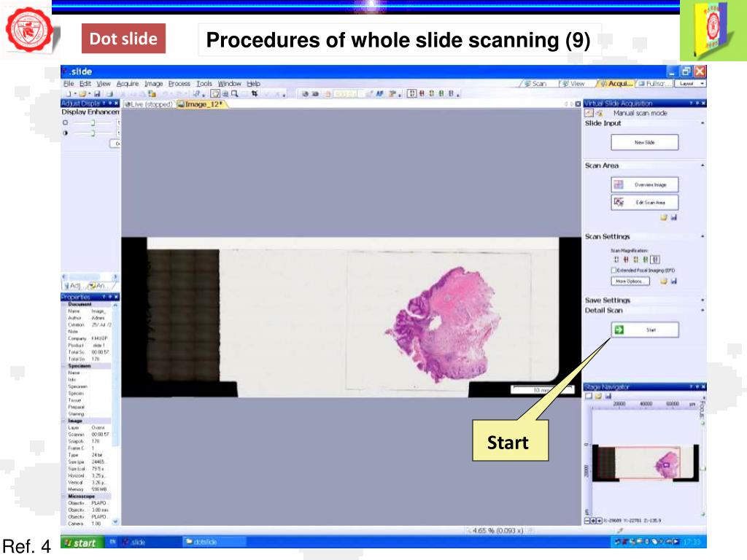
Task: Click the Stage Navigator zoom out button
Action: (588, 521)
